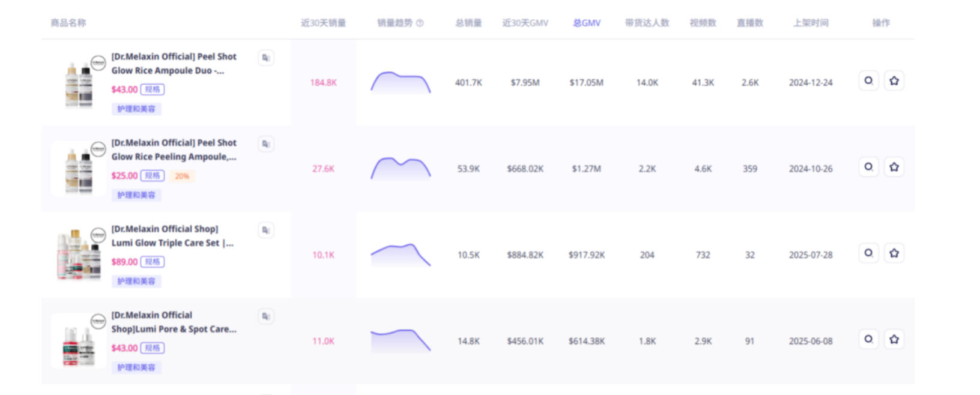980x395 pixels.
Task: Click 2024-10-26 listing date
Action: [x=811, y=169]
